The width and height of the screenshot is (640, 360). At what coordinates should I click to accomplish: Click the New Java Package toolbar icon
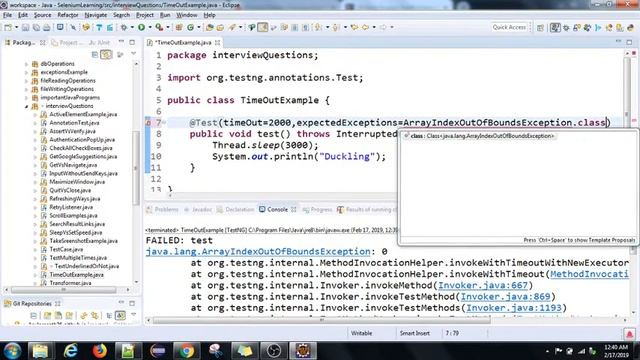tap(179, 27)
